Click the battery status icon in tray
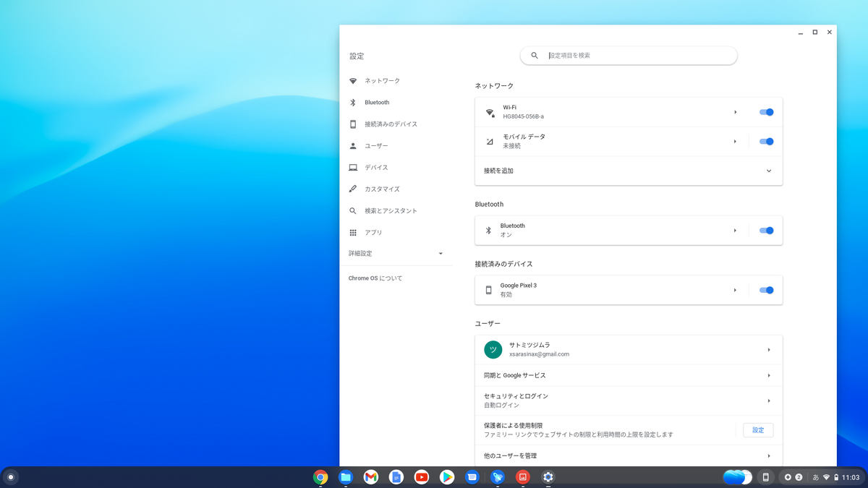Image resolution: width=868 pixels, height=488 pixels. click(836, 477)
